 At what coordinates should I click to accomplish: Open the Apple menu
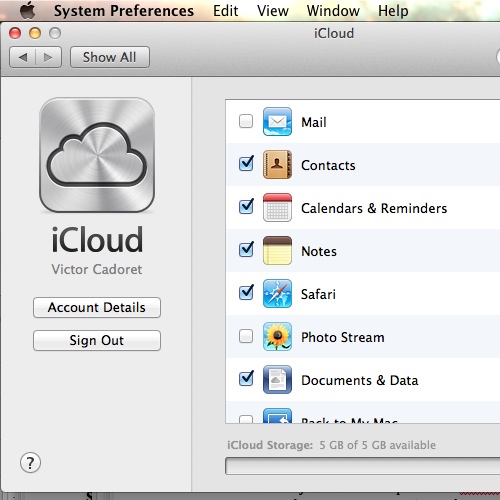(x=28, y=10)
